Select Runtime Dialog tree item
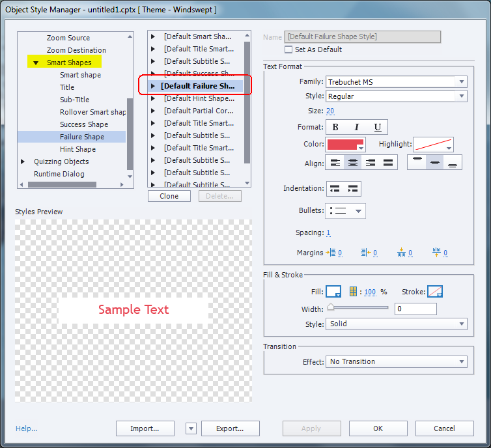 pos(59,174)
